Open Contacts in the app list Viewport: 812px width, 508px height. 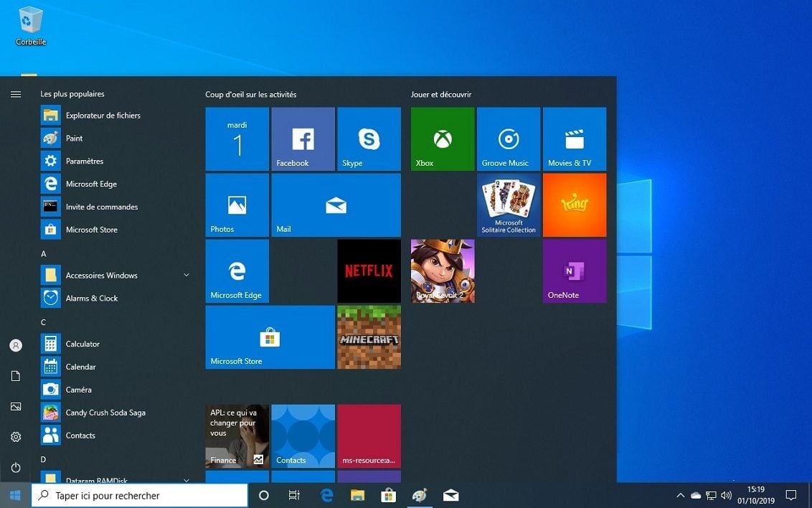116,436
